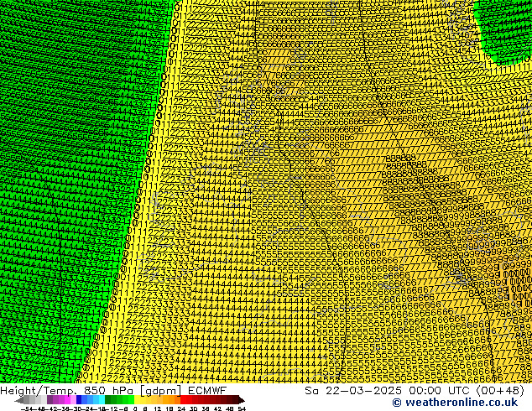Pick the dark blue swatch on the color scale
532x411 pixels.
(x=79, y=400)
